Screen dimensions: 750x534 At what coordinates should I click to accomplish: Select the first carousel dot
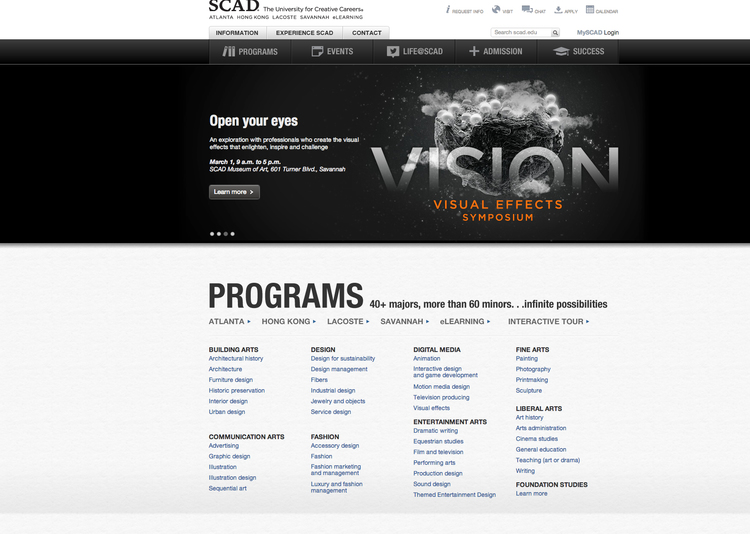(x=212, y=234)
